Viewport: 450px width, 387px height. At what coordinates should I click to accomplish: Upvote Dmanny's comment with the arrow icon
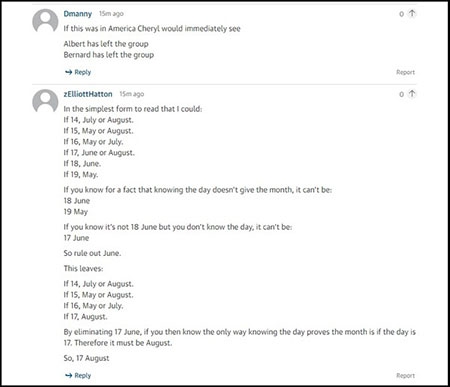(412, 14)
